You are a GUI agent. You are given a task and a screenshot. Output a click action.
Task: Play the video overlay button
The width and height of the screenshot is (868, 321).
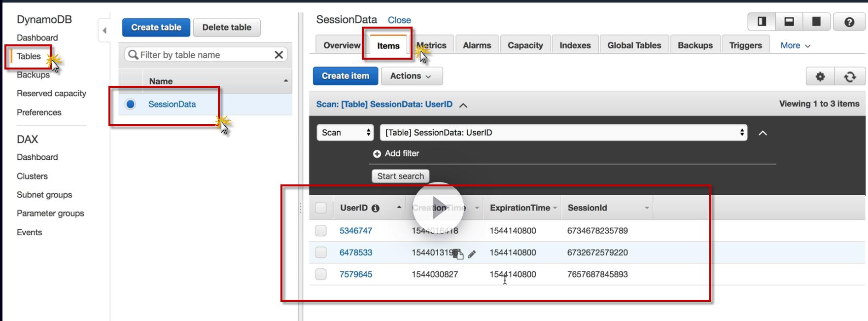point(438,208)
